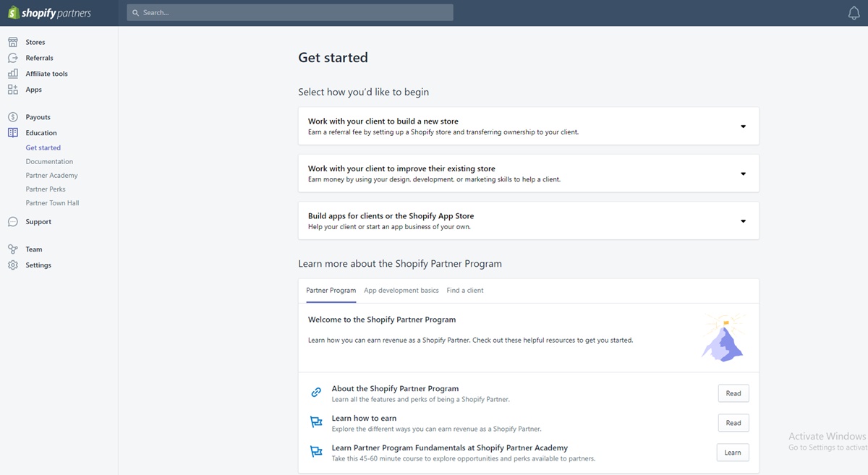Click the Payouts dollar icon

tap(13, 117)
